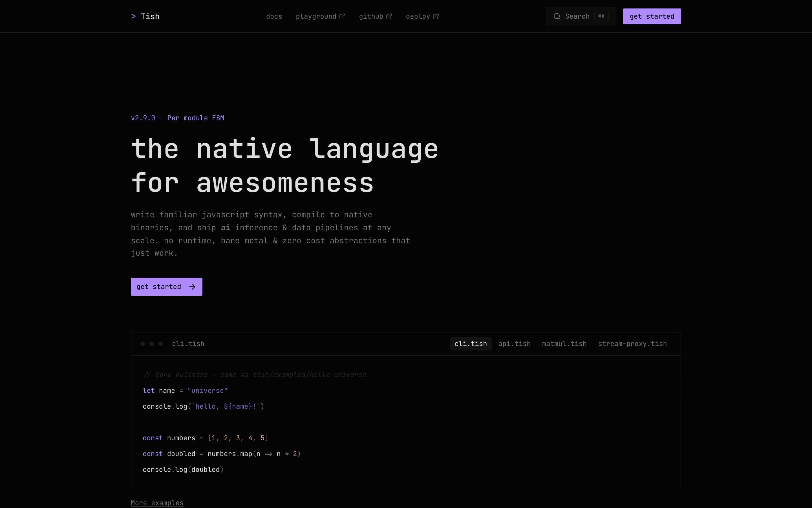Click the "universe" string in the code
Image resolution: width=812 pixels, height=508 pixels.
207,390
